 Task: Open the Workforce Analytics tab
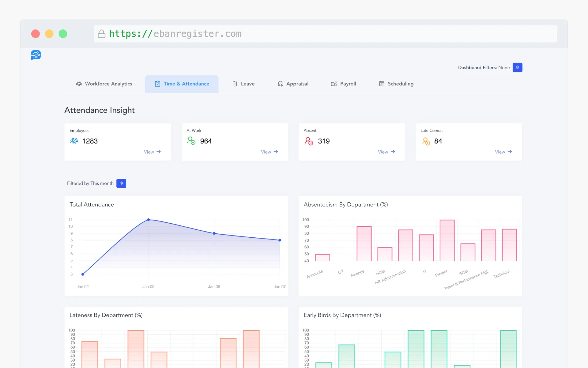pyautogui.click(x=104, y=83)
